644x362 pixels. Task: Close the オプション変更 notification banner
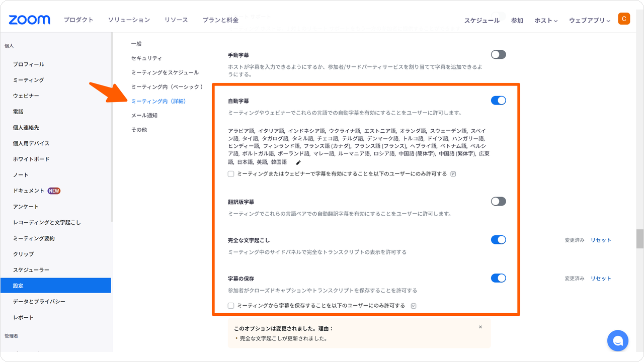tap(480, 327)
